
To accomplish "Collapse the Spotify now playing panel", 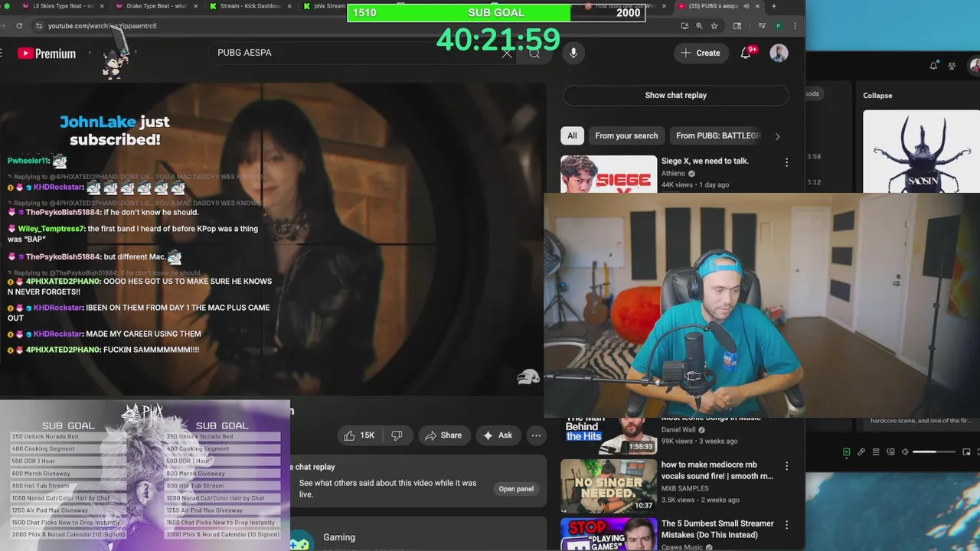I will pos(877,96).
